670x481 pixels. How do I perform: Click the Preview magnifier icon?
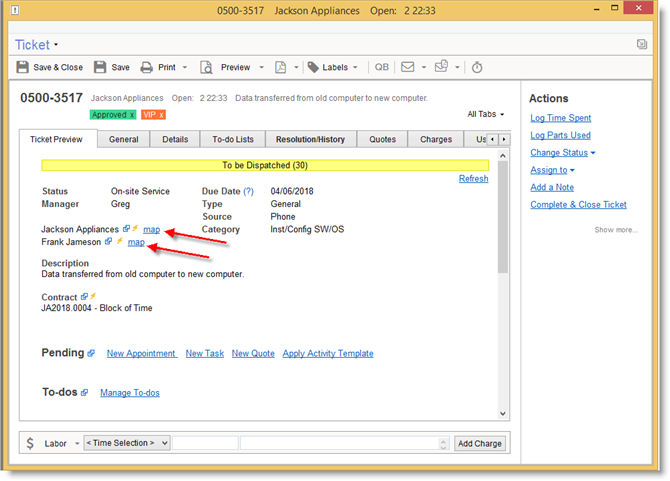pyautogui.click(x=206, y=67)
